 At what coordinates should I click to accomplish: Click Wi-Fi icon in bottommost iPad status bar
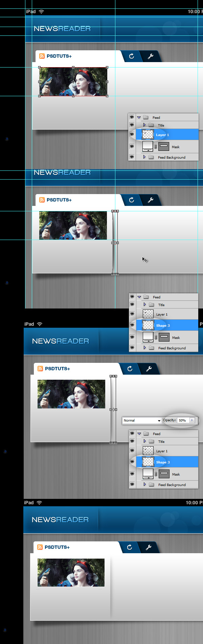(x=39, y=503)
